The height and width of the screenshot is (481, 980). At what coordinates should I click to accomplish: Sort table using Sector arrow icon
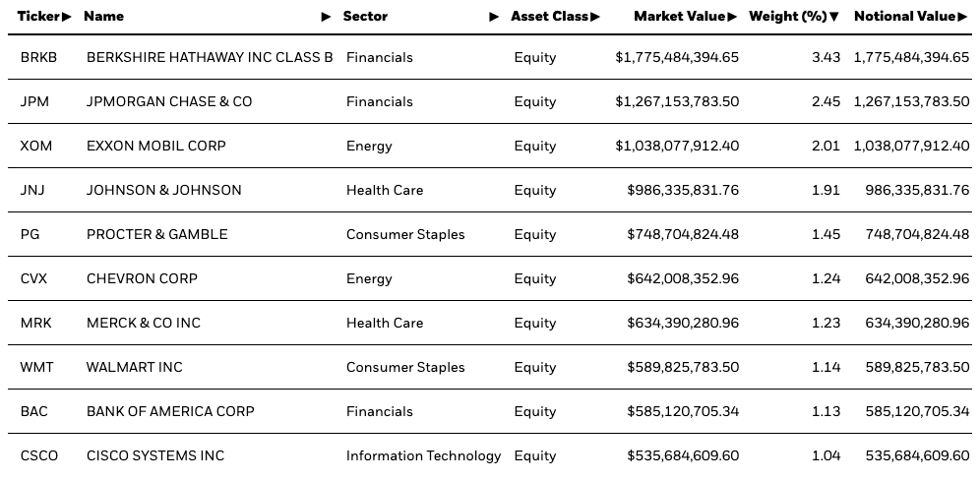[494, 17]
